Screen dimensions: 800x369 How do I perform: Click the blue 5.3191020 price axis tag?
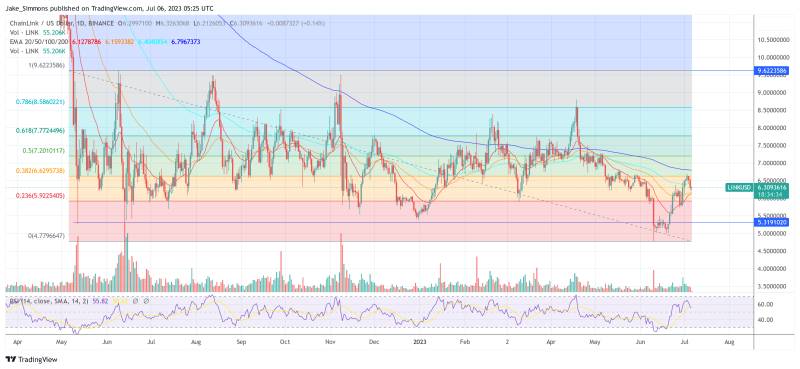[772, 223]
